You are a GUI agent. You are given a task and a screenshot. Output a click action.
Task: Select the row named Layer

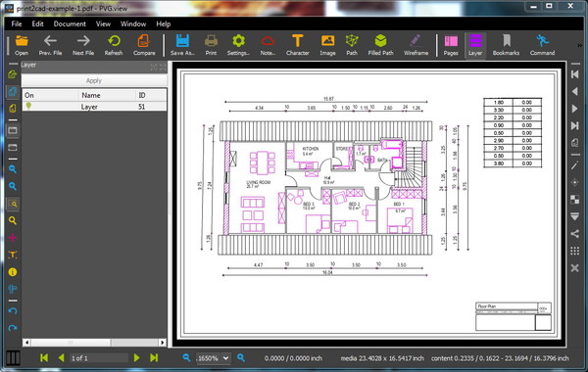click(x=94, y=107)
